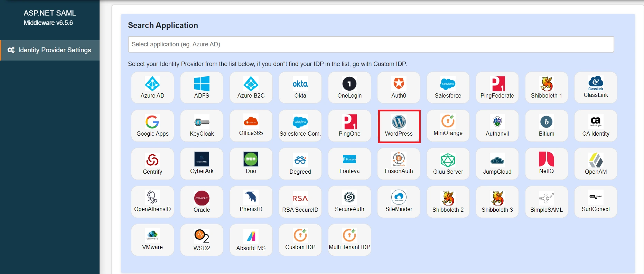
Task: Choose the Shibboleth 3 tile
Action: point(497,202)
